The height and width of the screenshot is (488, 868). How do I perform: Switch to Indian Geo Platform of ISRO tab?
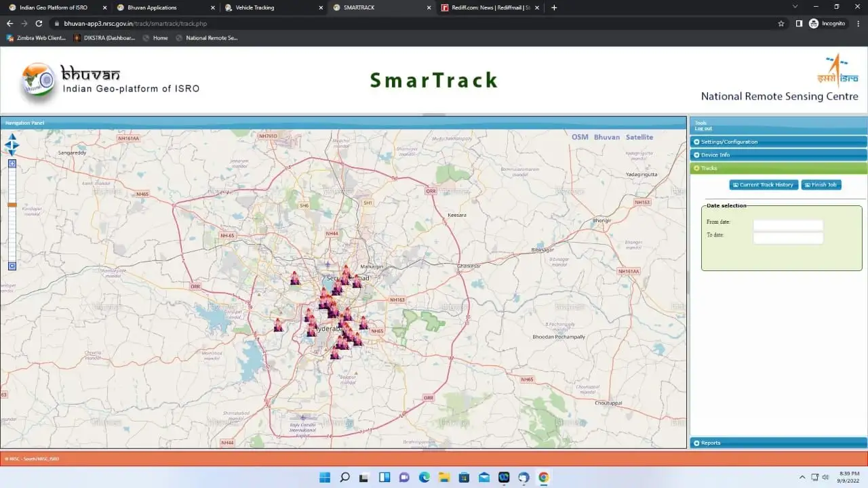[x=54, y=7]
